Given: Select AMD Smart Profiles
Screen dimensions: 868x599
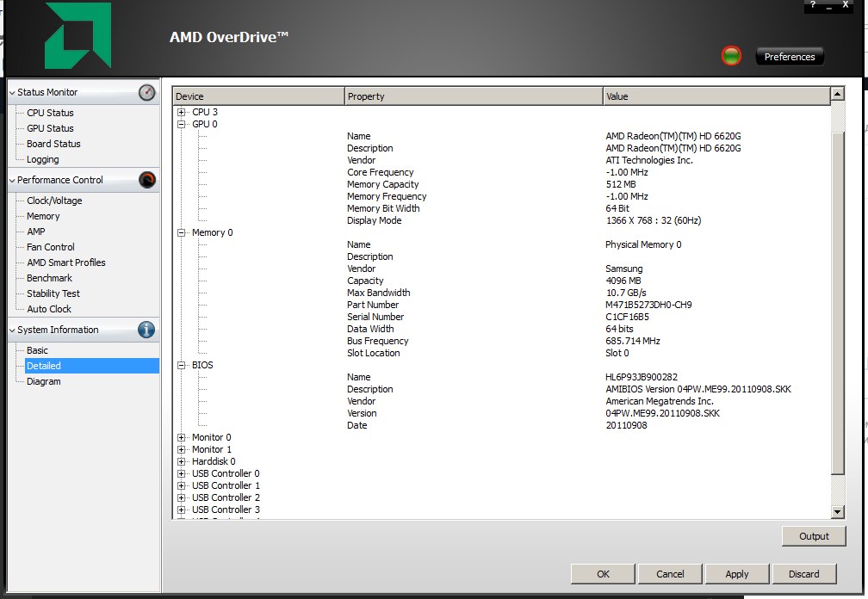Looking at the screenshot, I should [65, 262].
